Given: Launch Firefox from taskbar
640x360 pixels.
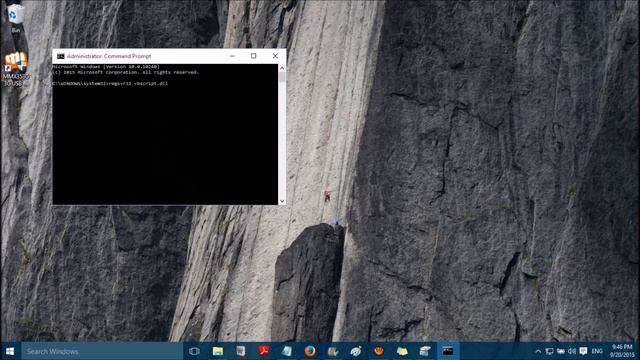Looking at the screenshot, I should tap(310, 351).
